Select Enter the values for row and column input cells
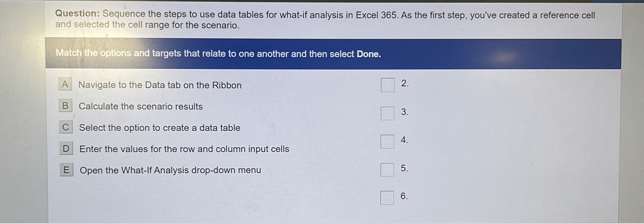The height and width of the screenshot is (223, 644). coord(184,149)
